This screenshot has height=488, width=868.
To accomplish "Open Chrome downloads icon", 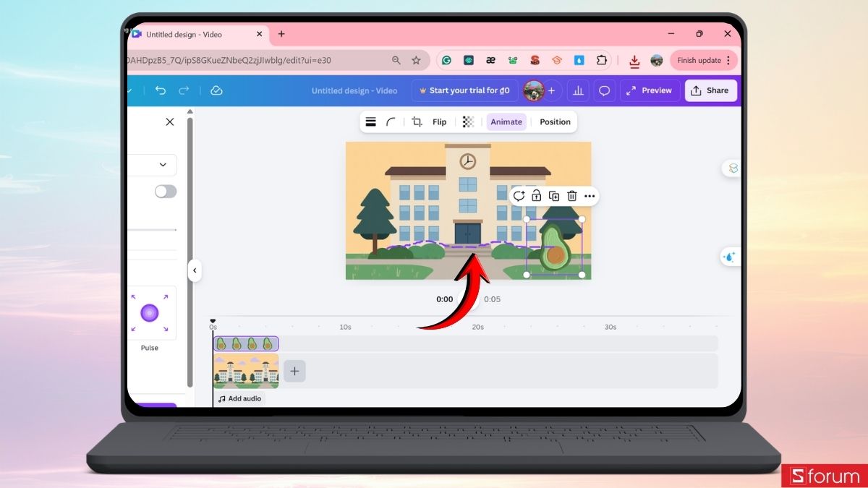I will click(x=634, y=61).
